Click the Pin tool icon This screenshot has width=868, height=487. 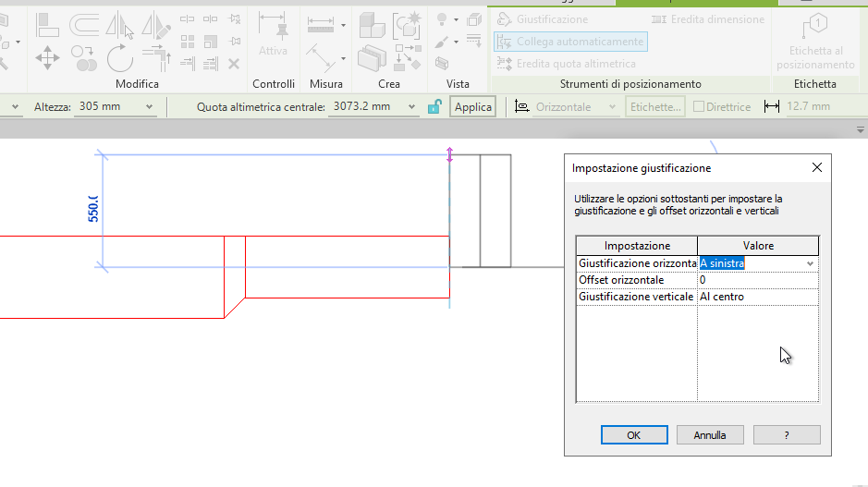click(x=234, y=42)
